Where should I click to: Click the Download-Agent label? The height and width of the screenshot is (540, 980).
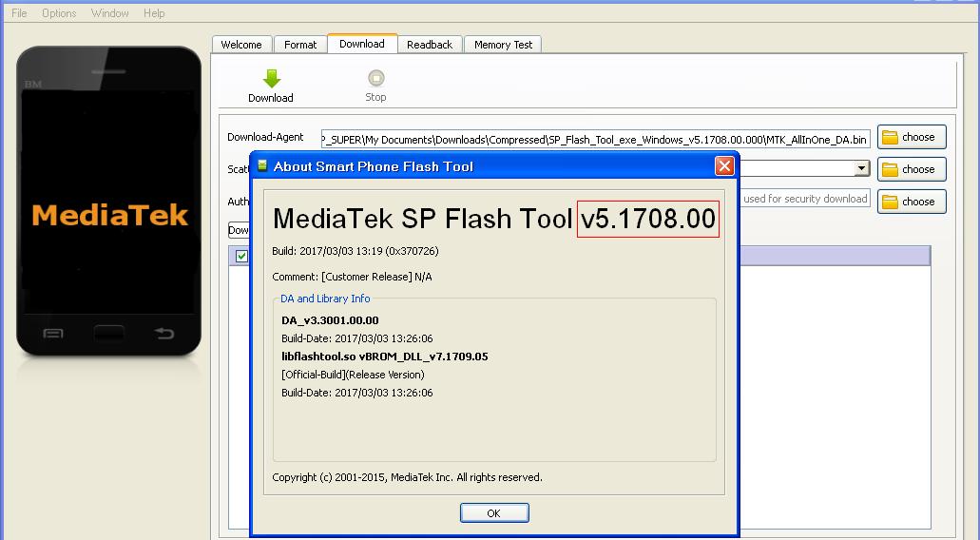265,137
